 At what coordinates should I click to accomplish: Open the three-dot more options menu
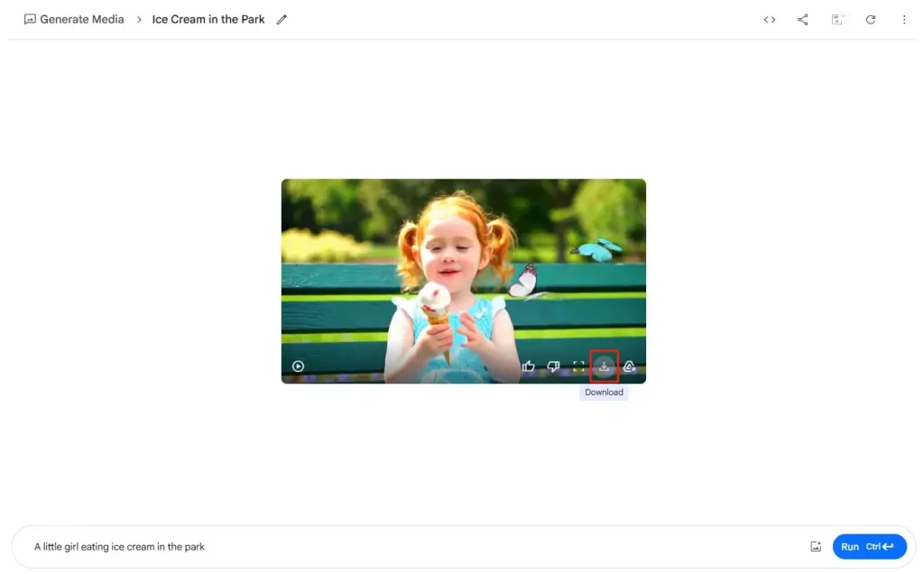coord(904,20)
